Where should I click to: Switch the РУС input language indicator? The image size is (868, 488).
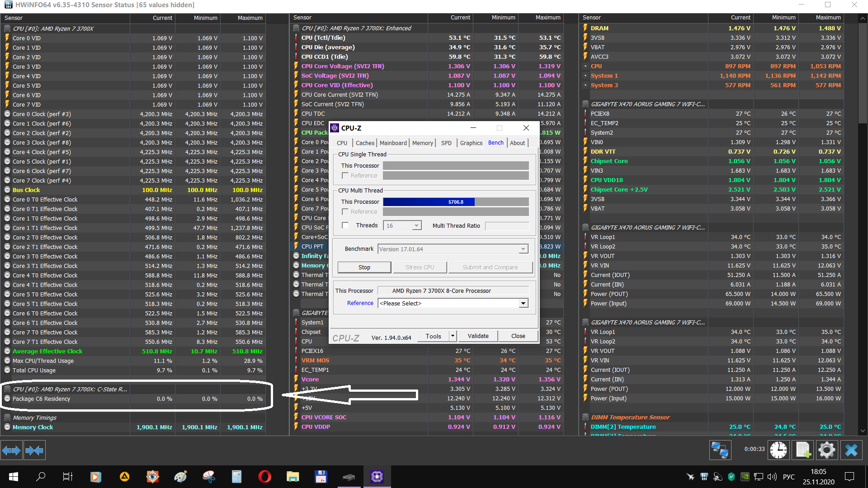788,477
